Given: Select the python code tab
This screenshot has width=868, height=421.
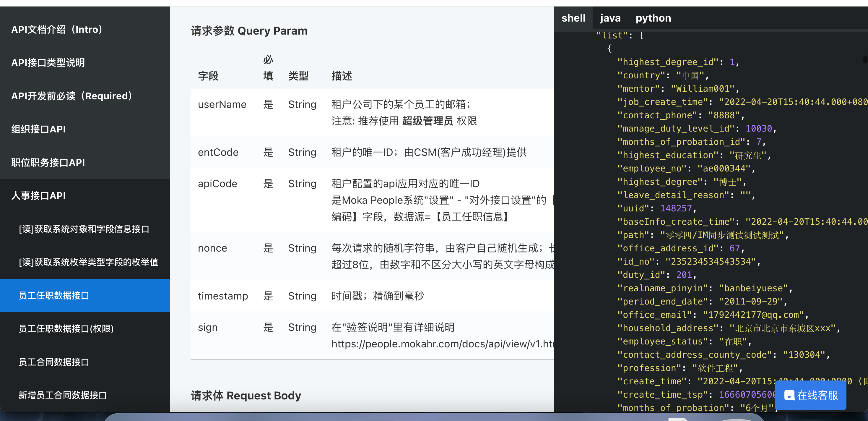Looking at the screenshot, I should (x=653, y=18).
